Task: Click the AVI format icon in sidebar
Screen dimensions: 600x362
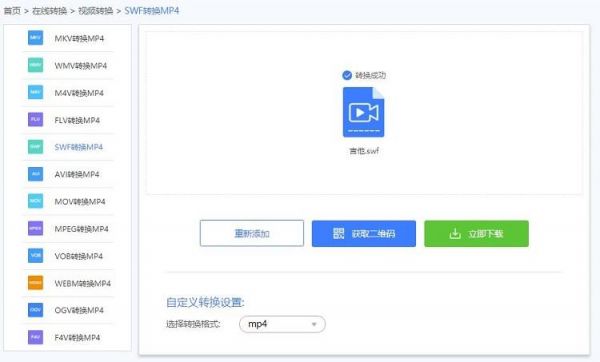Action: coord(35,174)
